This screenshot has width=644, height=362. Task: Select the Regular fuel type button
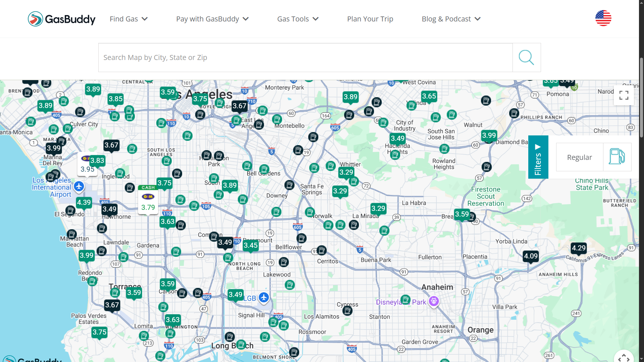tap(579, 157)
